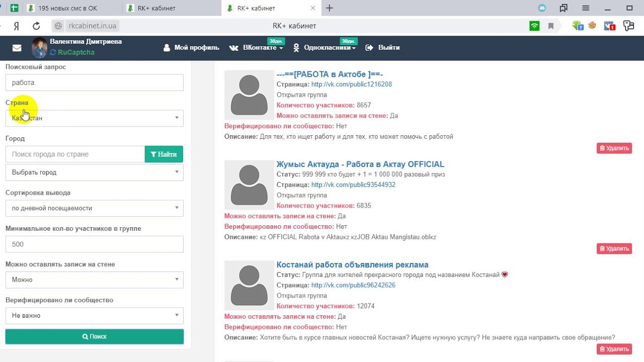Click the green Поиск search button
The height and width of the screenshot is (362, 644).
(x=95, y=337)
